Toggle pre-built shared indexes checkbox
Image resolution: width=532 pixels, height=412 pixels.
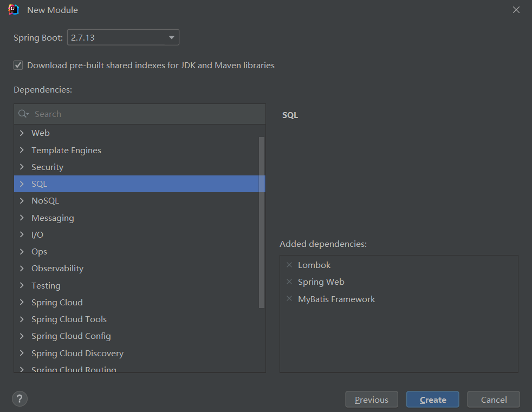point(18,65)
